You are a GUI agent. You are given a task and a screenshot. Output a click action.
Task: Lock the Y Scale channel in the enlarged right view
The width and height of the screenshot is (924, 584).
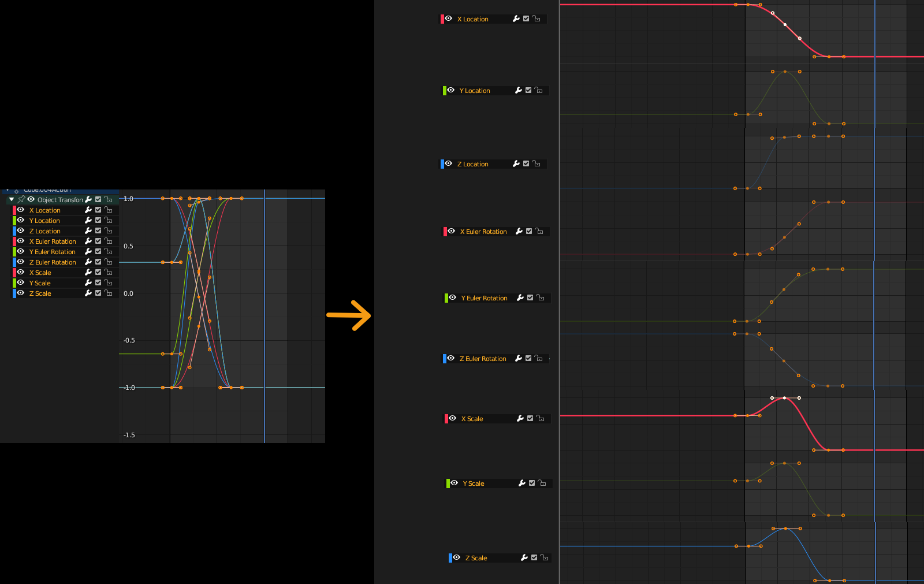pyautogui.click(x=542, y=483)
